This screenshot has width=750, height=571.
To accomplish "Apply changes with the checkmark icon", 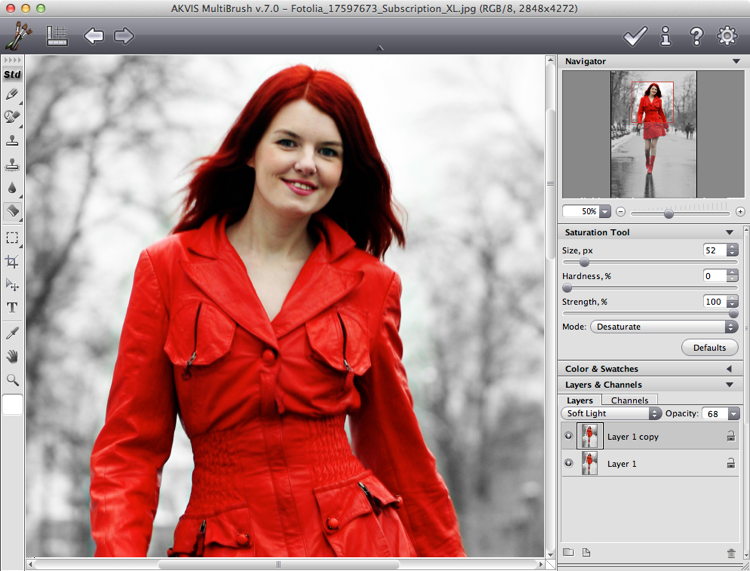I will tap(634, 37).
